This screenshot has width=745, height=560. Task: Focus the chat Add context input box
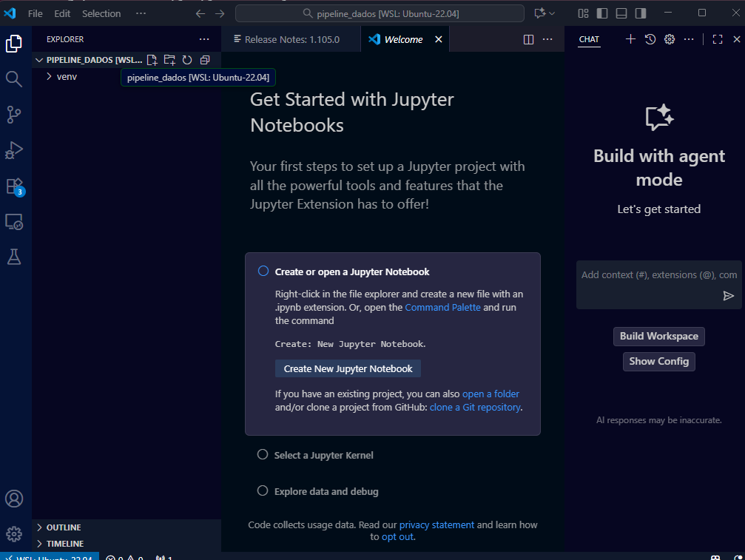coord(658,275)
